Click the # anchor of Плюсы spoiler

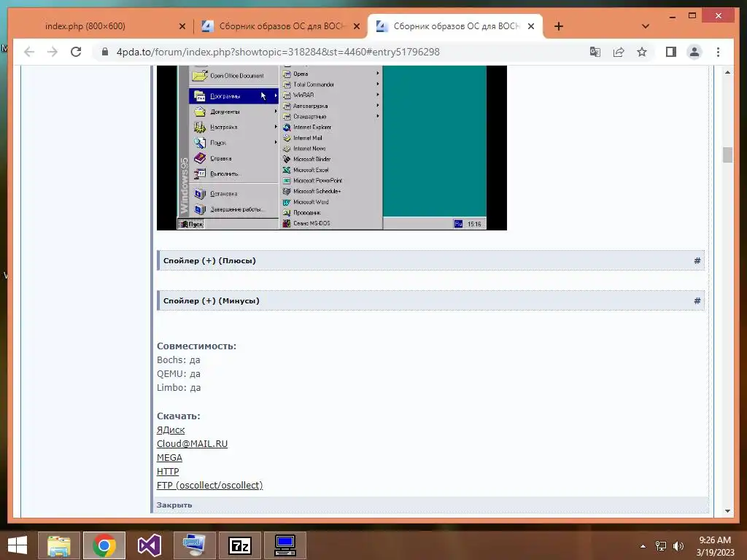(697, 261)
